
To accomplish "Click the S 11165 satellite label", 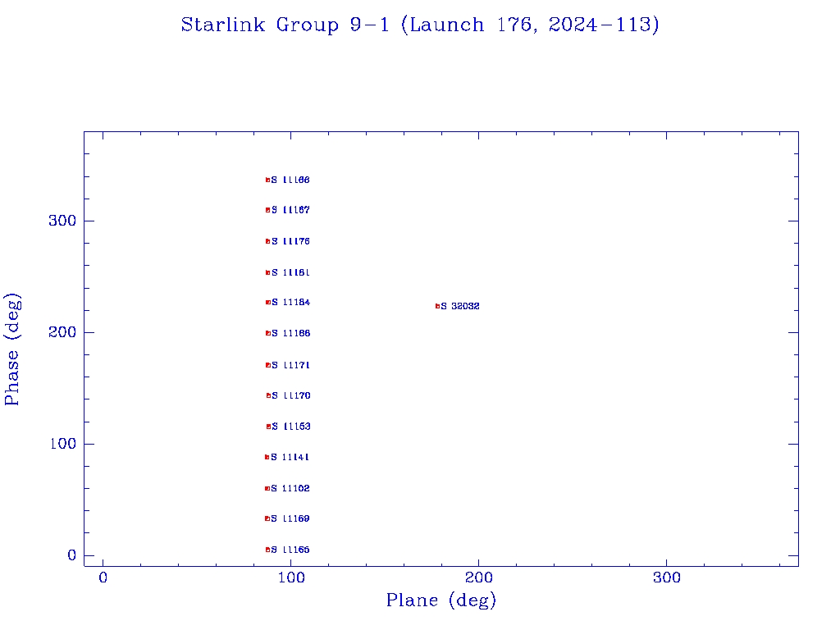I will tap(290, 550).
